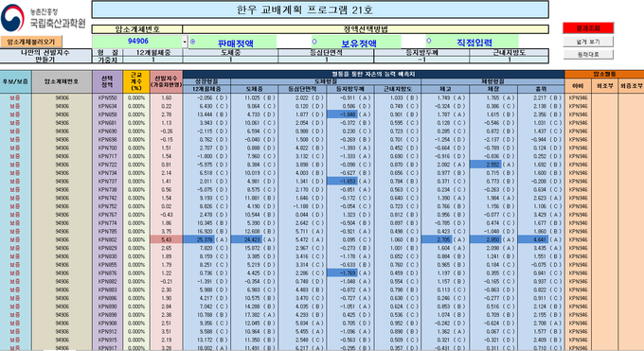Click the semen cell KPN634

click(x=108, y=106)
